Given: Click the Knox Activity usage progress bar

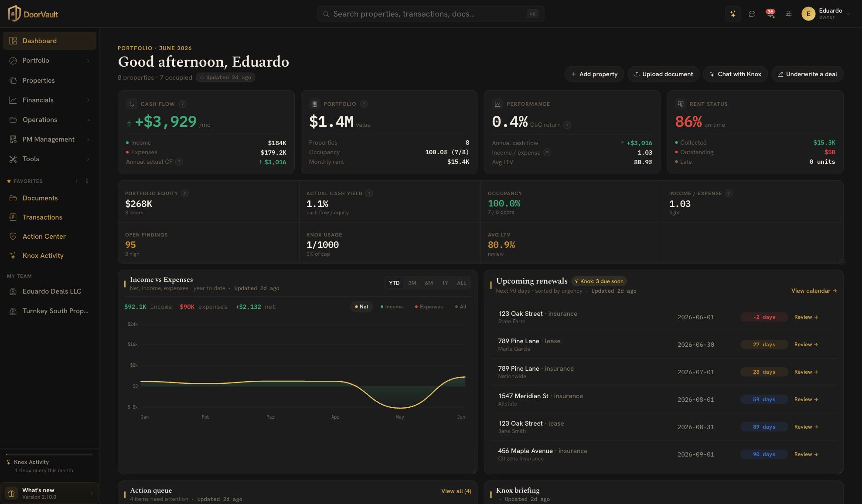Looking at the screenshot, I should click(49, 455).
